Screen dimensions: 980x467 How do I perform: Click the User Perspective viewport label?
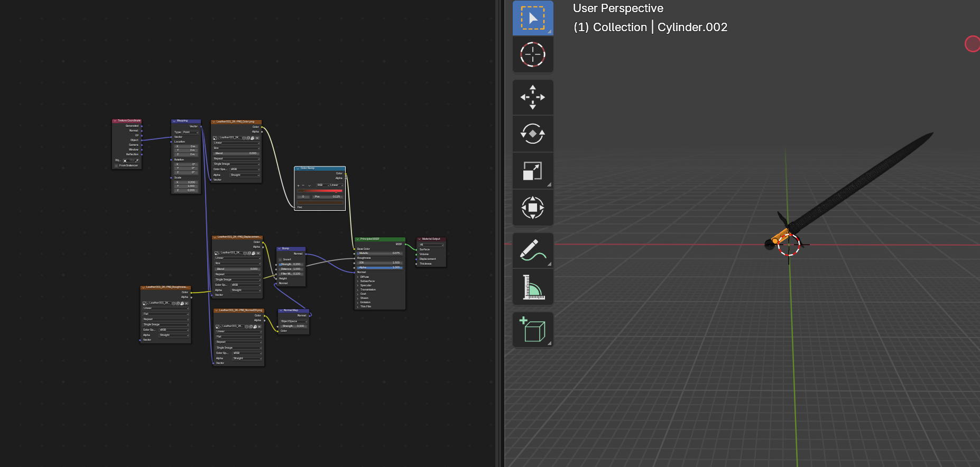point(618,8)
